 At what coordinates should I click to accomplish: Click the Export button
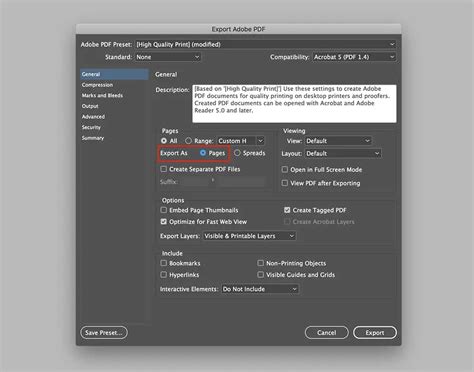375,332
